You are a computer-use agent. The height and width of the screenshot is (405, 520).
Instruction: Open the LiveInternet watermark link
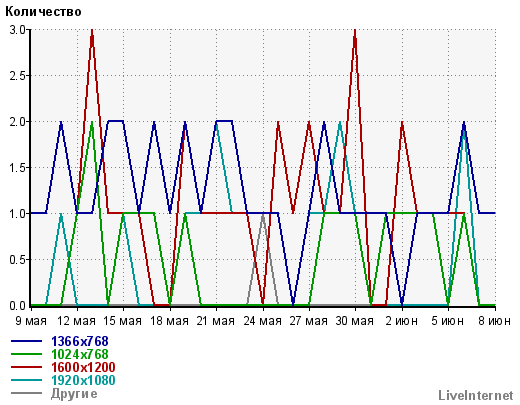pyautogui.click(x=476, y=395)
